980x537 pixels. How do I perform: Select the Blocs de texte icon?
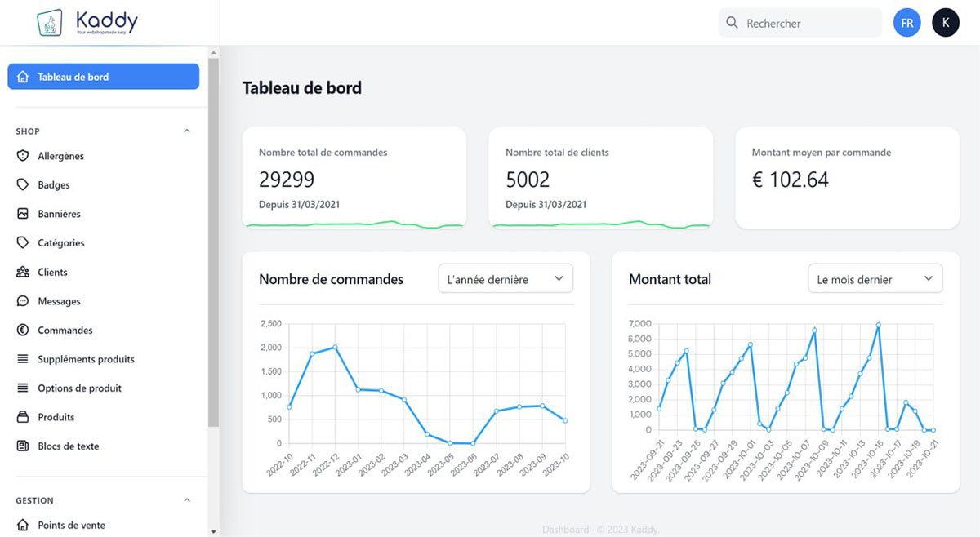coord(23,446)
